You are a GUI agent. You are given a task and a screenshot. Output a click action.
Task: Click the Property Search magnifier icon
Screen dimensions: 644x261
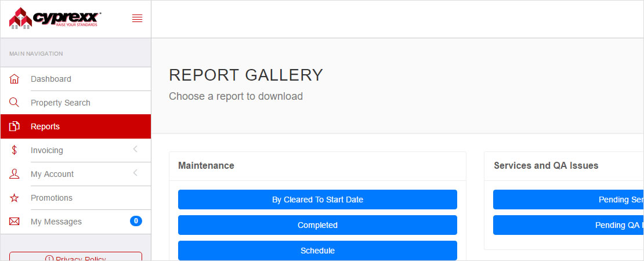(x=15, y=103)
